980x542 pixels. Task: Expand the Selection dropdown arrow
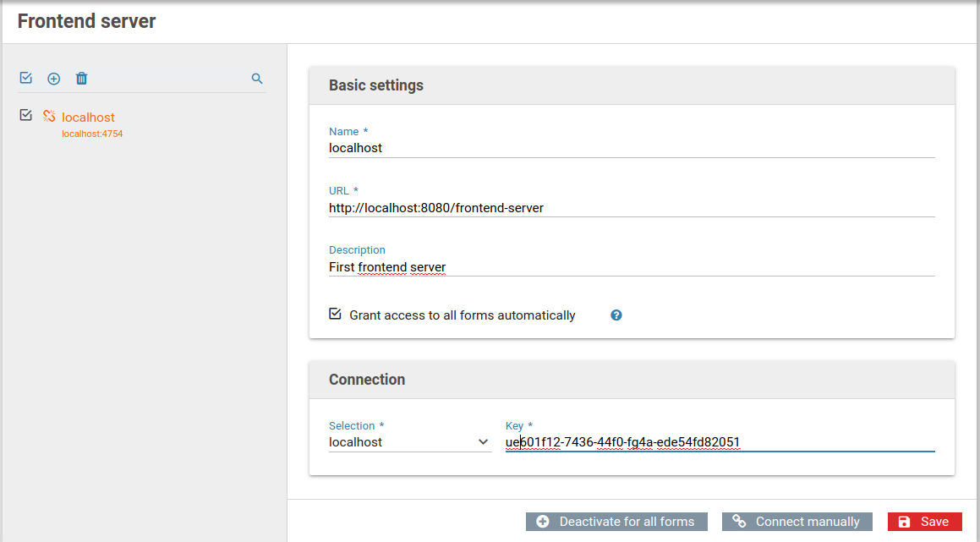coord(483,442)
